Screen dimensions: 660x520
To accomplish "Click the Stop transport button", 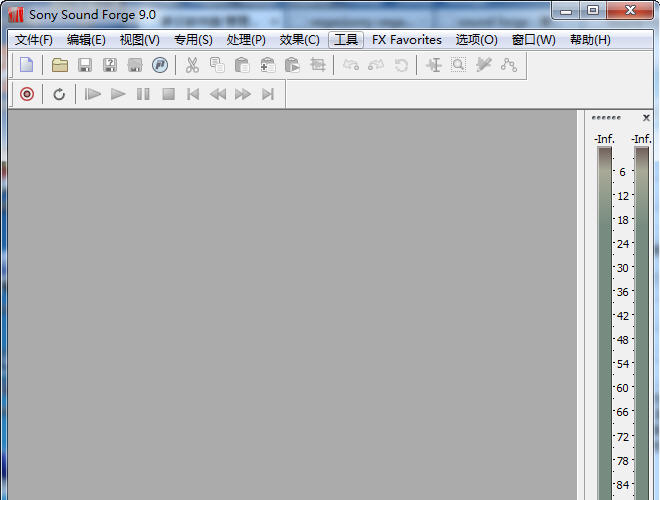I will (x=168, y=94).
